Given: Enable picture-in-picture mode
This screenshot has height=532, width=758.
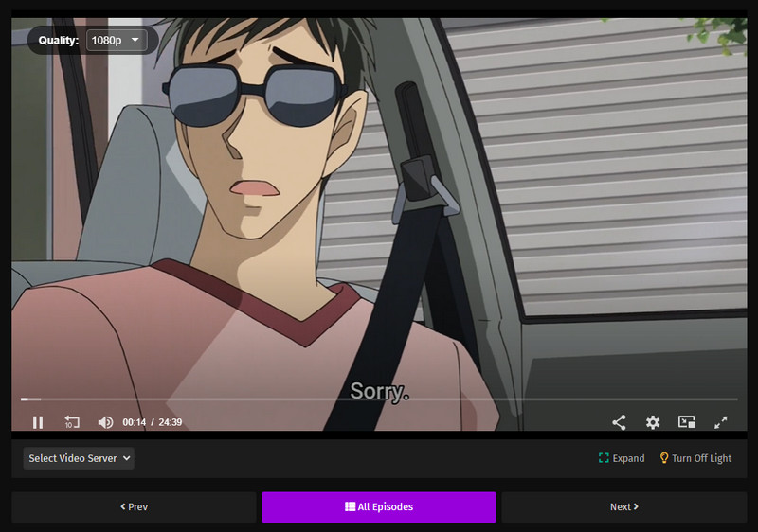Looking at the screenshot, I should [x=686, y=422].
